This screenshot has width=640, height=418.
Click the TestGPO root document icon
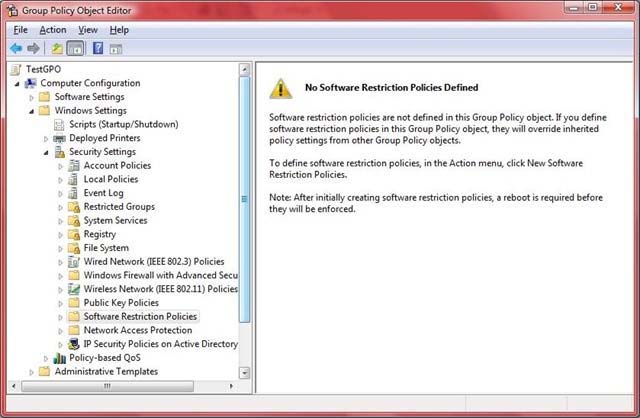pos(16,69)
